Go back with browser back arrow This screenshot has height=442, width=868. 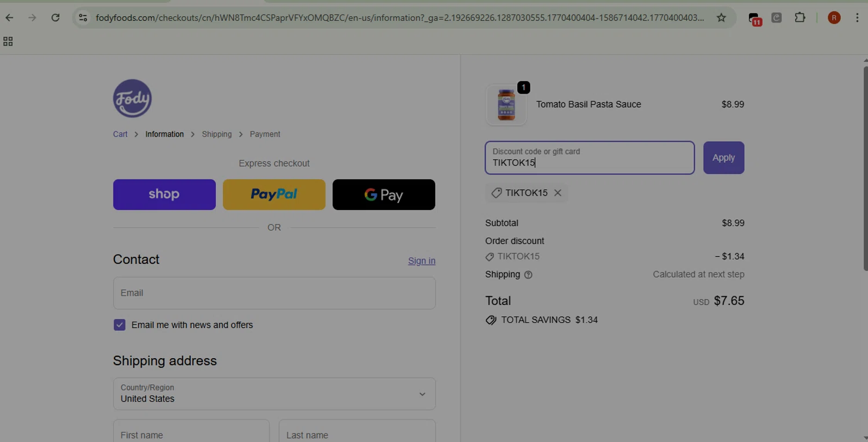[x=9, y=18]
